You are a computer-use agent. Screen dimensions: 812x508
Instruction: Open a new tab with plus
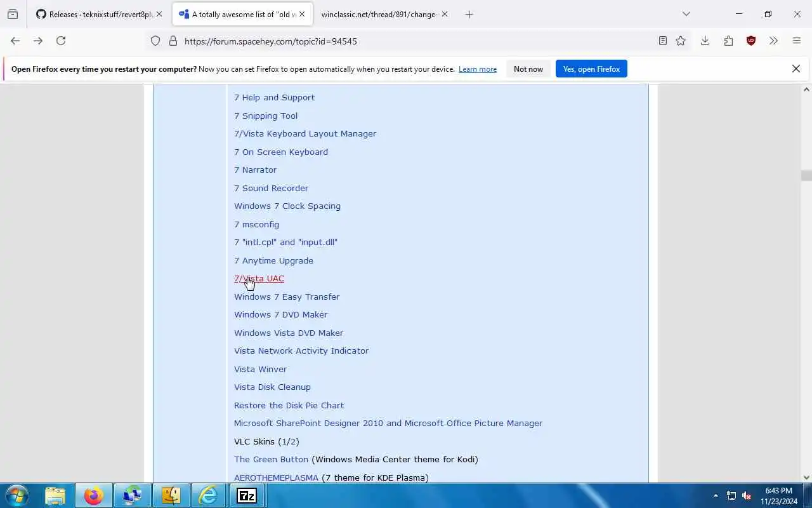tap(469, 14)
